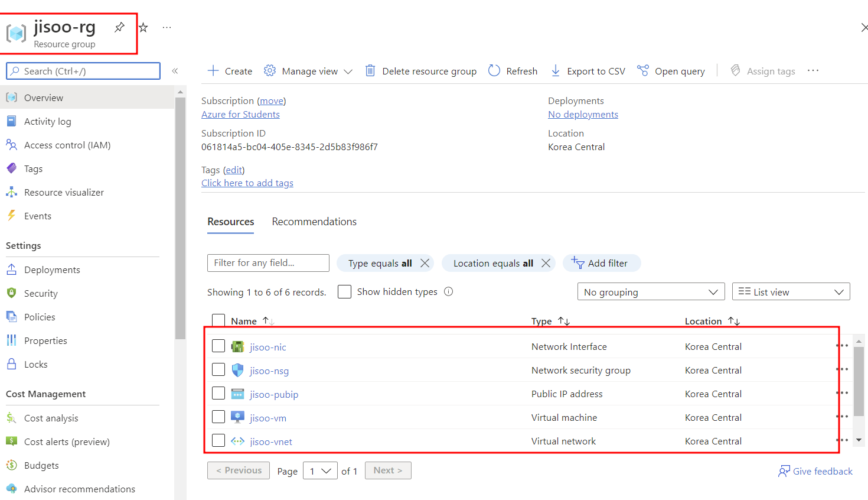Check the jisoo-nic row checkbox
Image resolution: width=868 pixels, height=500 pixels.
tap(218, 346)
